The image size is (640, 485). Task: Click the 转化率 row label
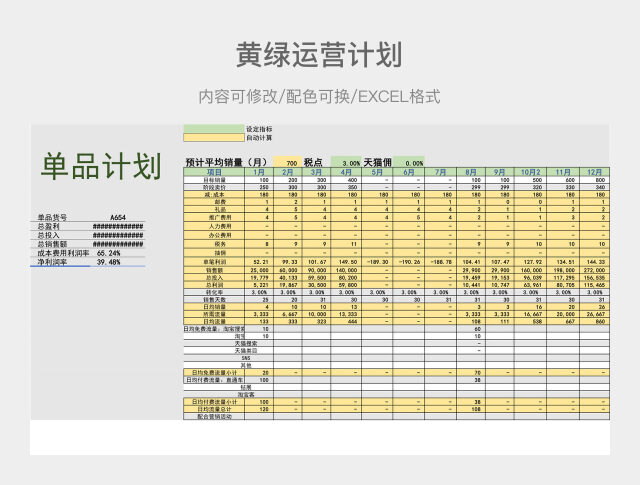click(x=214, y=292)
